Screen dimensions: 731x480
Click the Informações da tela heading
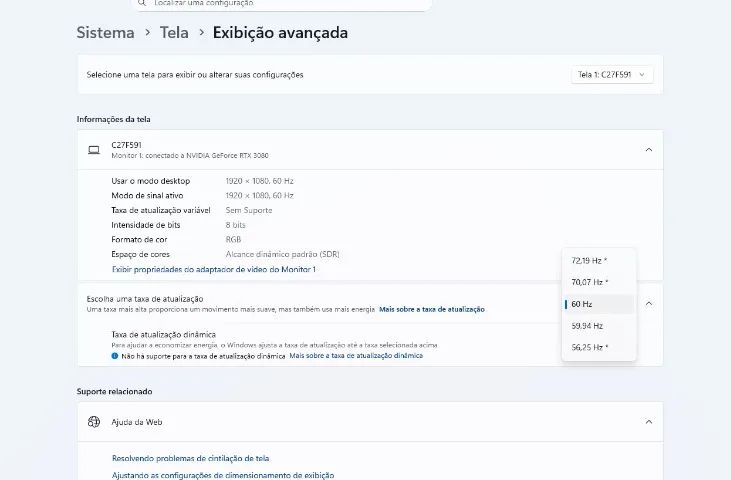pyautogui.click(x=113, y=119)
